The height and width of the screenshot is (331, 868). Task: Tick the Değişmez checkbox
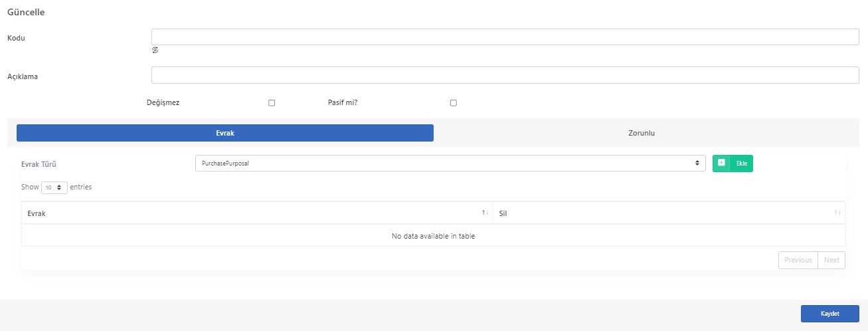coord(272,103)
